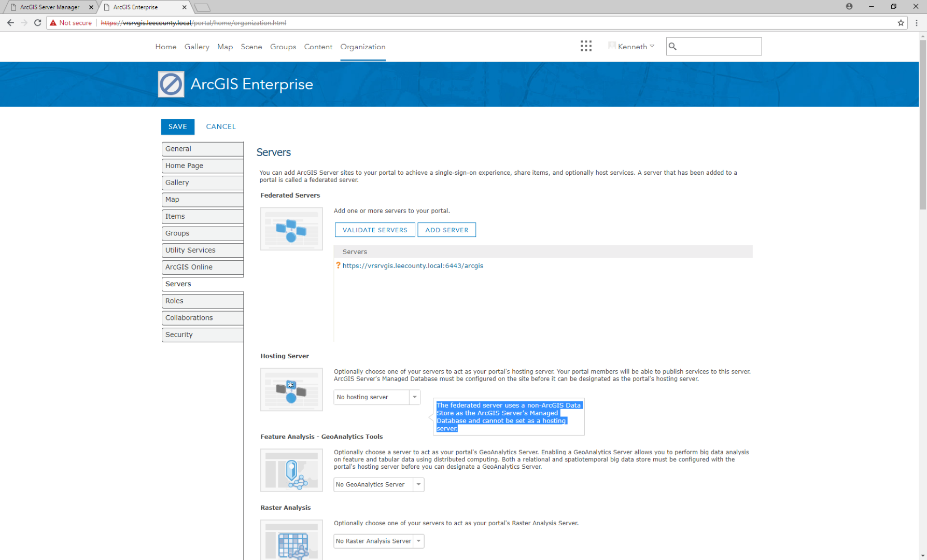Switch to ArcGIS Server Manager browser tab

(50, 7)
